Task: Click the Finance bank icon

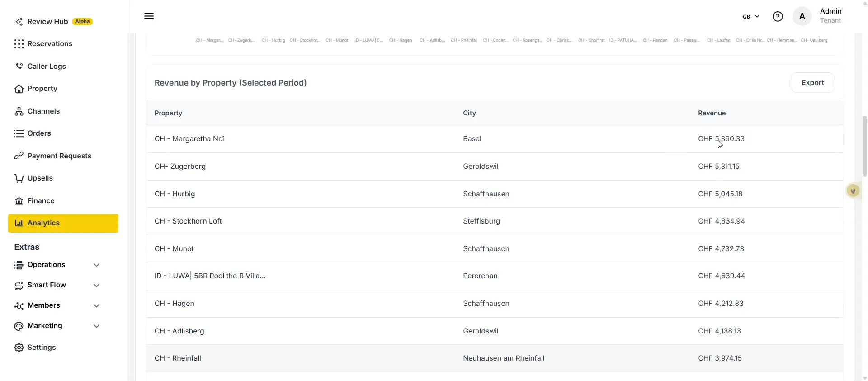Action: (x=19, y=201)
